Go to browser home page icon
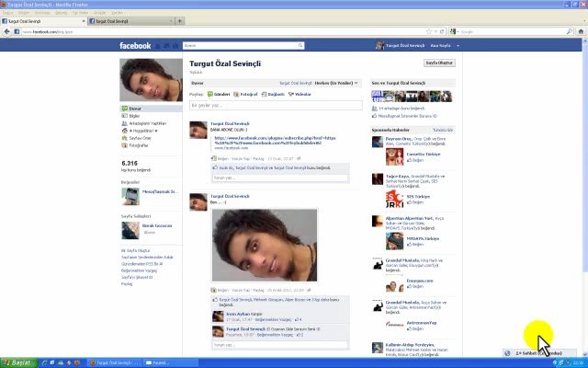The width and height of the screenshot is (588, 368). [581, 31]
